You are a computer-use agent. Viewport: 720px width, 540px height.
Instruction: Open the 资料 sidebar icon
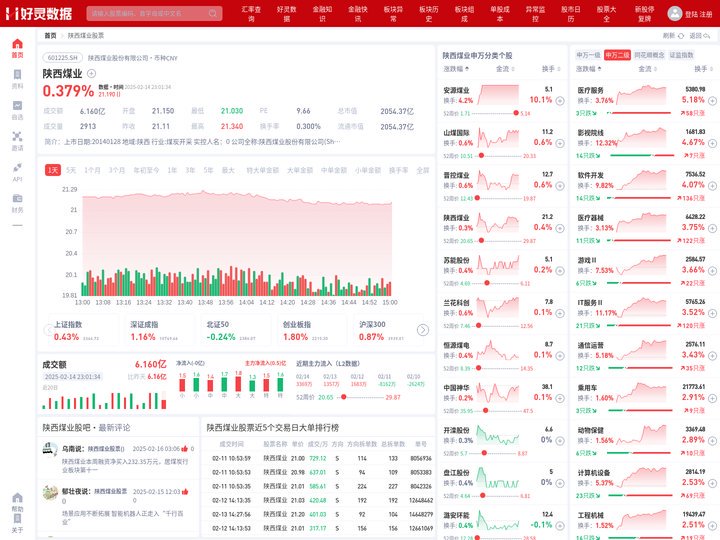17,74
